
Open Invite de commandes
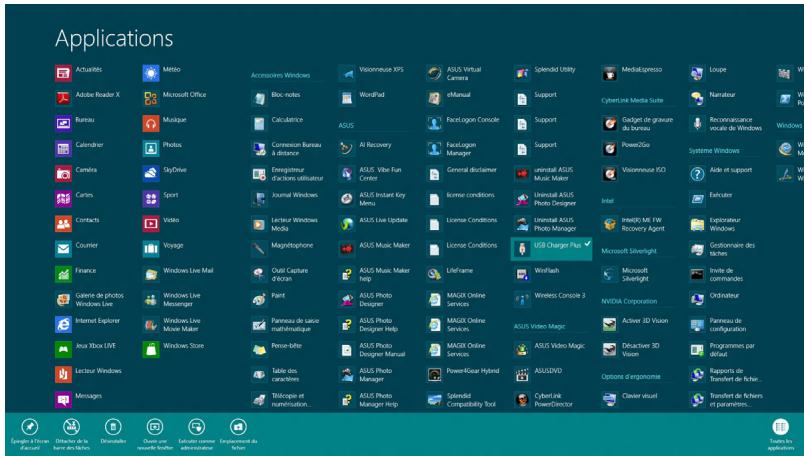pos(717,274)
